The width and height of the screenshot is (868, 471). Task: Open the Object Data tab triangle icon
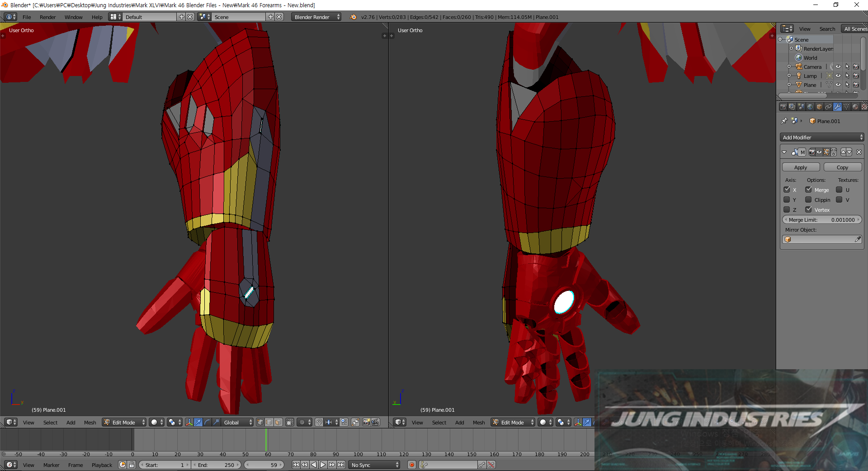[x=846, y=107]
